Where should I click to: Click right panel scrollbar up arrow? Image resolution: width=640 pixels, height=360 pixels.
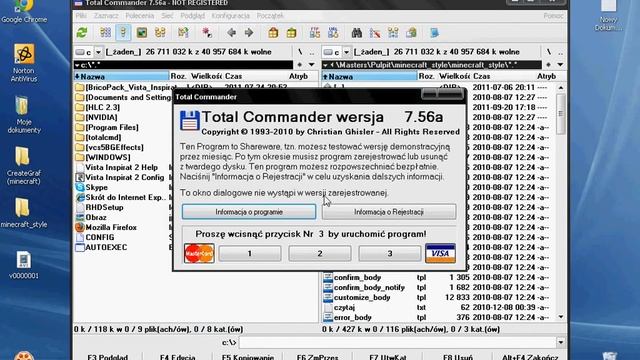tap(561, 88)
